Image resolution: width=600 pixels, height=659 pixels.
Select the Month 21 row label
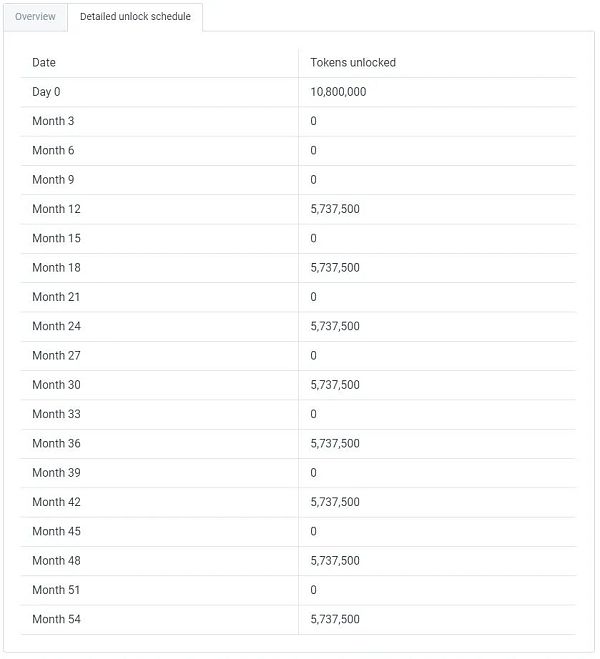click(x=56, y=297)
